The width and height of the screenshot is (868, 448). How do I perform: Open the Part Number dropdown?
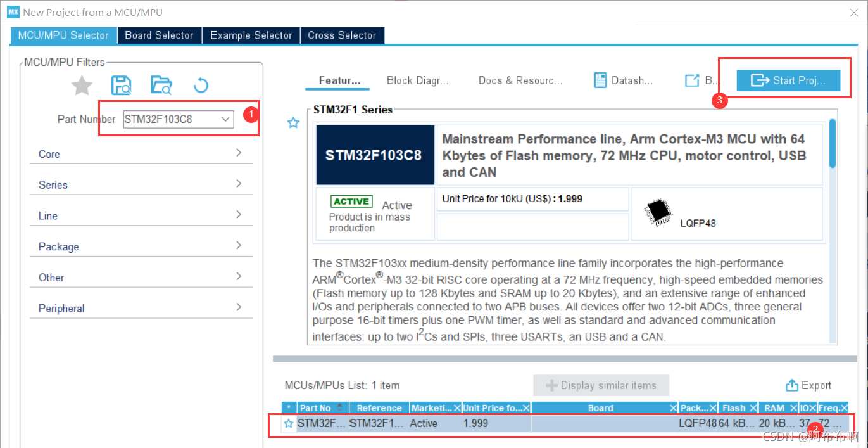[225, 119]
